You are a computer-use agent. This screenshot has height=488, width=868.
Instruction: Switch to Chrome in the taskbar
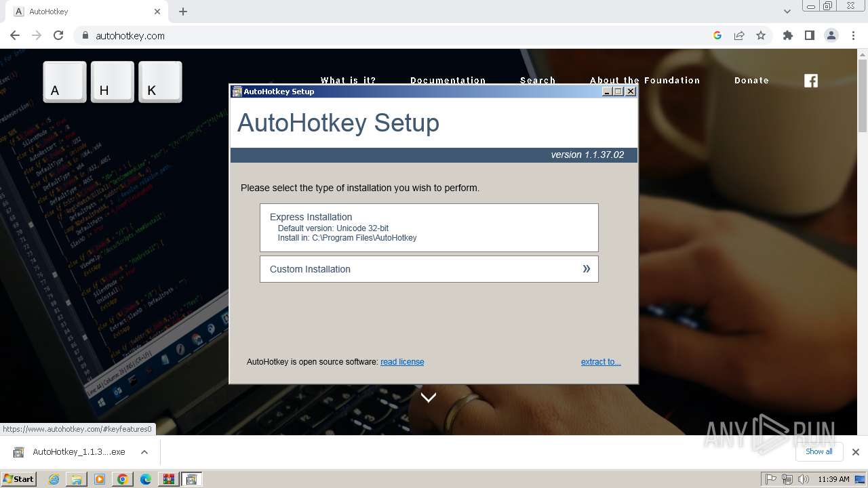click(x=123, y=479)
